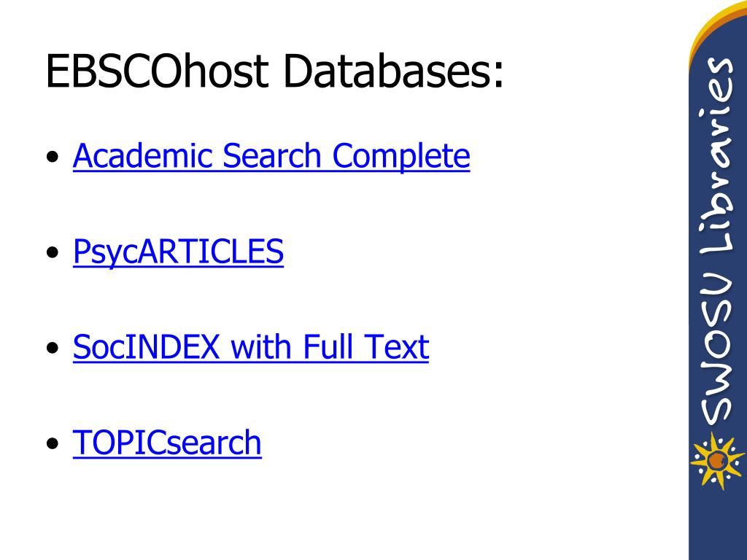Click the word "Search" in the first link
This screenshot has width=747, height=560.
[271, 156]
